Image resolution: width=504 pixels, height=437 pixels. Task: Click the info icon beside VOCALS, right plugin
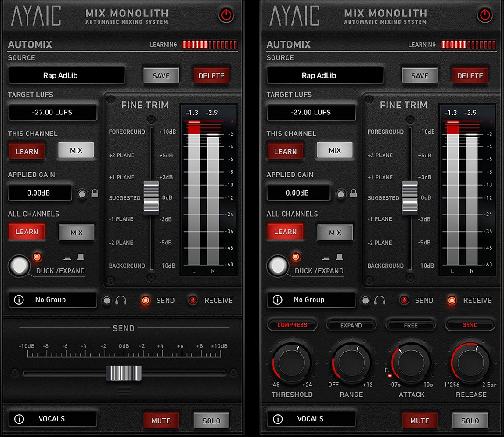278,419
